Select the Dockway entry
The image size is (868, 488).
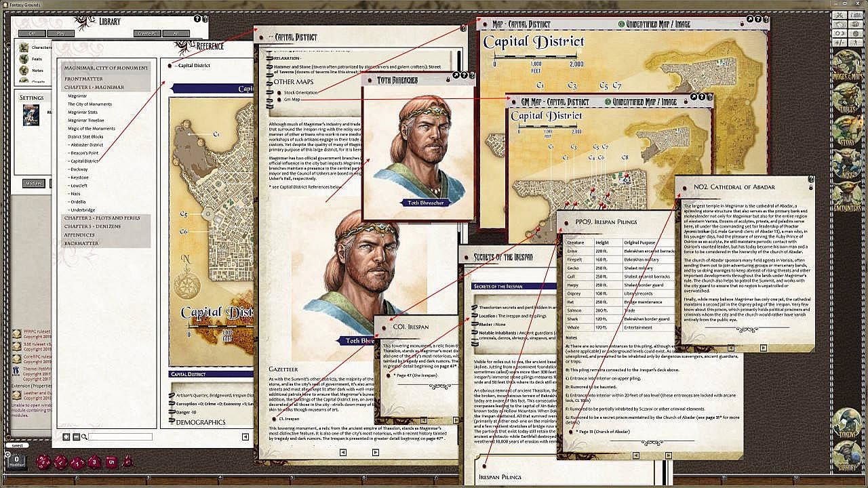pos(79,169)
